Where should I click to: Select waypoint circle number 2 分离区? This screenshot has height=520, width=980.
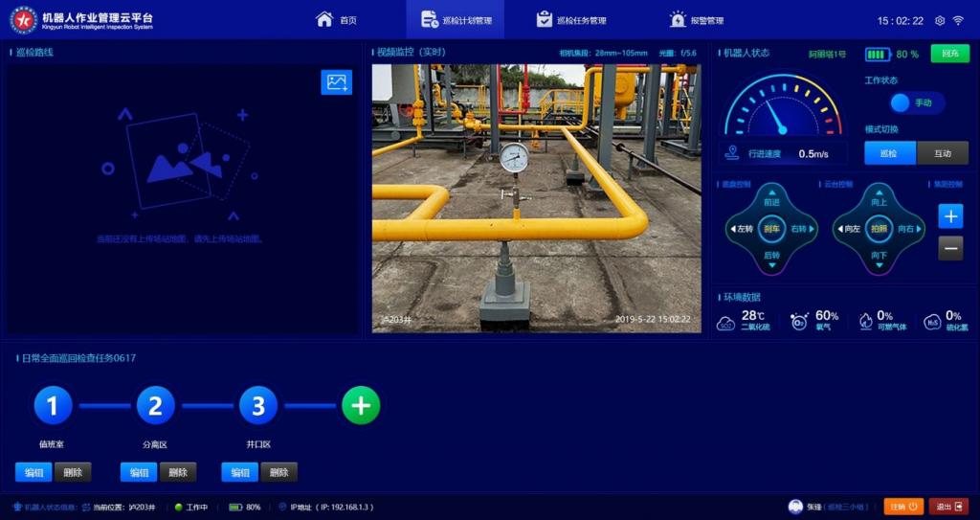[x=155, y=406]
